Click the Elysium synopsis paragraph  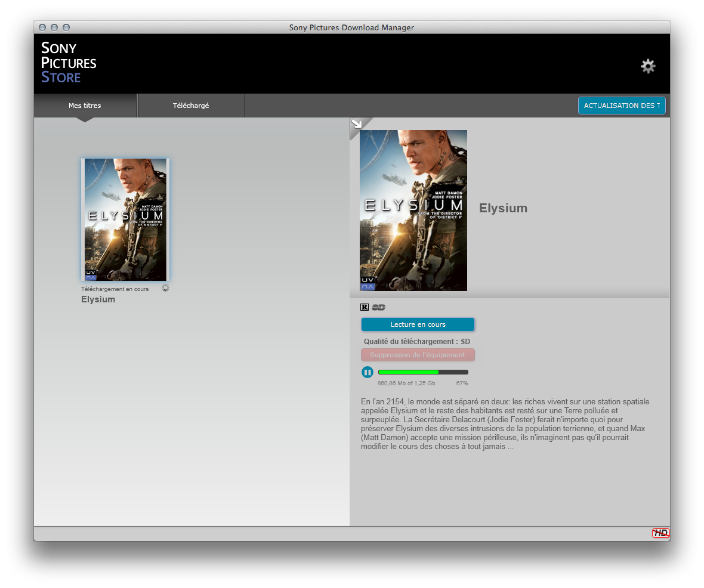[x=505, y=424]
